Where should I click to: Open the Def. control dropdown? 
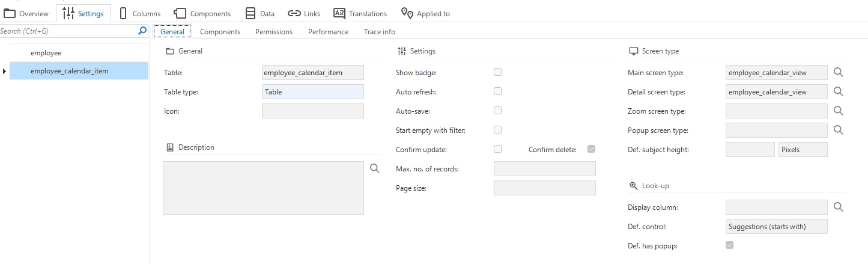pyautogui.click(x=776, y=227)
